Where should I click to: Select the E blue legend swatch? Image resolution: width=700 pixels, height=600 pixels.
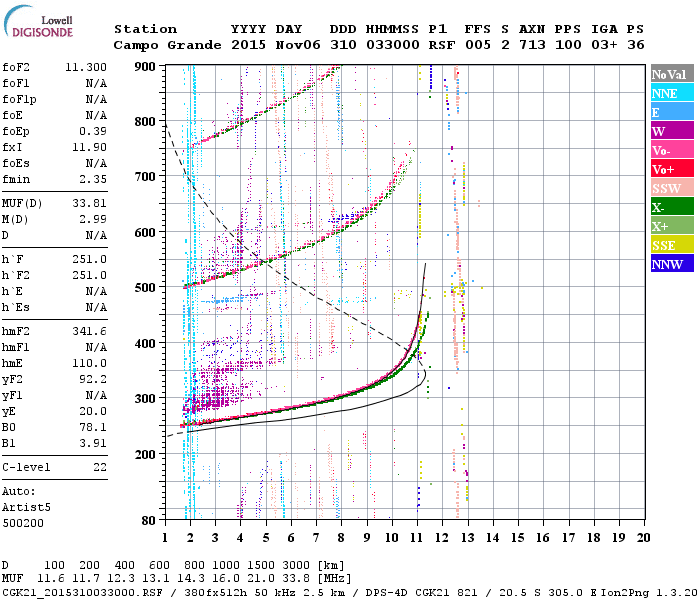pyautogui.click(x=672, y=112)
